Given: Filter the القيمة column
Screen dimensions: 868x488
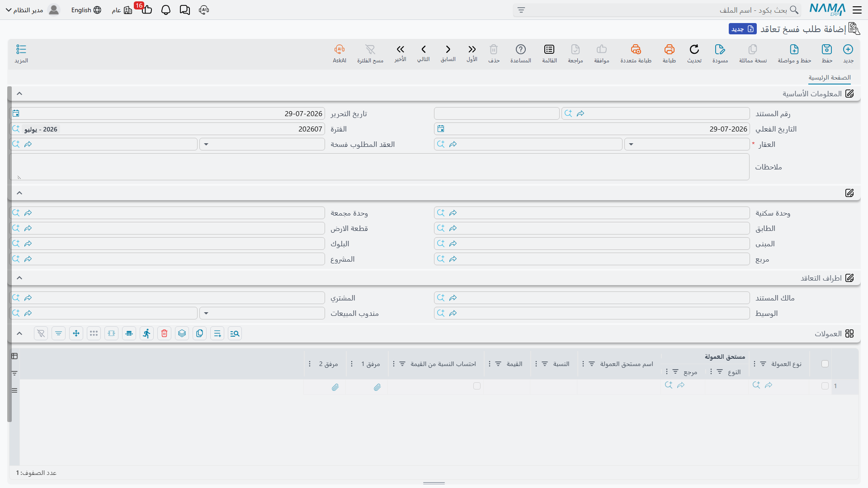Looking at the screenshot, I should coord(498,364).
